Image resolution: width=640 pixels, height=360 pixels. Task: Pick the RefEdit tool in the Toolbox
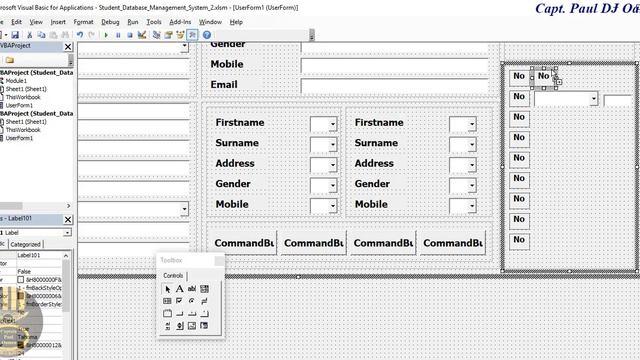pyautogui.click(x=204, y=326)
